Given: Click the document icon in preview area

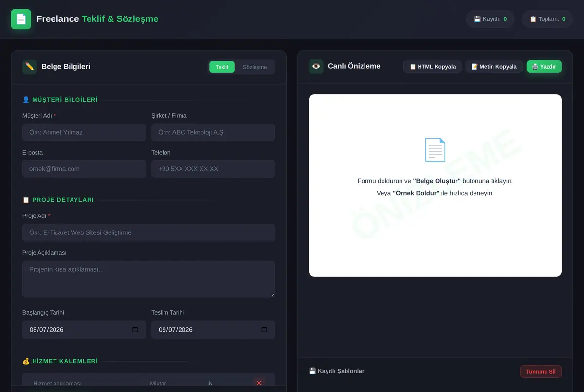Looking at the screenshot, I should coord(435,150).
